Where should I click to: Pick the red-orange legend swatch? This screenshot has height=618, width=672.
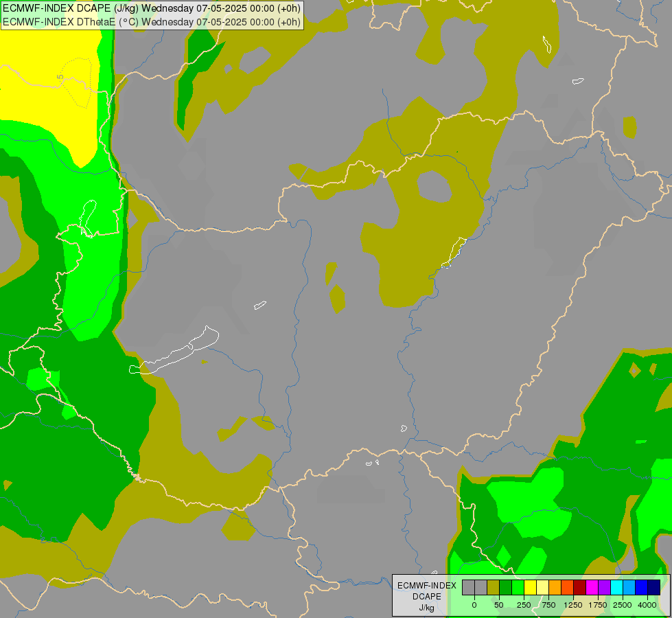[x=568, y=587]
